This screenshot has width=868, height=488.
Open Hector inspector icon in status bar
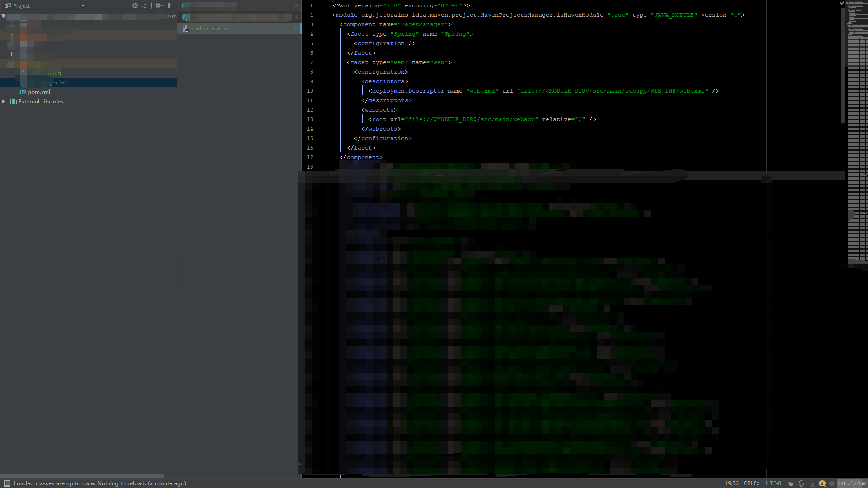(802, 483)
